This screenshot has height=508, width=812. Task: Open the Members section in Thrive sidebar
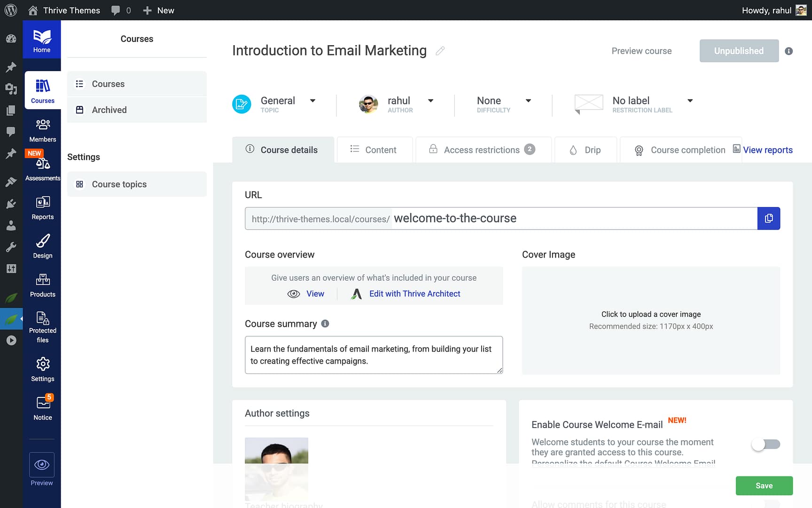(x=42, y=129)
